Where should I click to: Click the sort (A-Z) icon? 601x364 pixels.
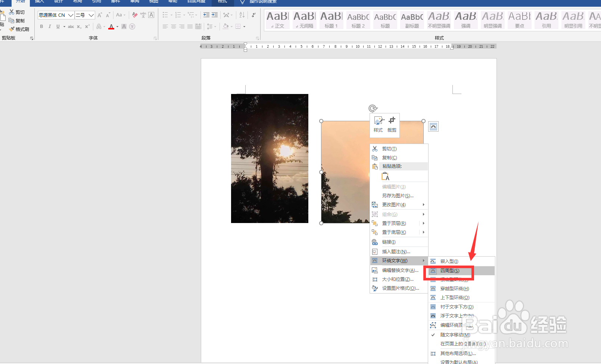[x=242, y=15]
